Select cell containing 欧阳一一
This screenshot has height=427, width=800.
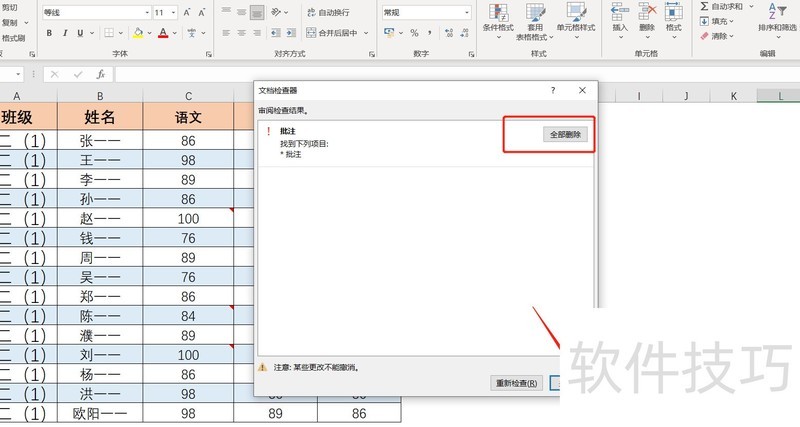click(x=100, y=413)
